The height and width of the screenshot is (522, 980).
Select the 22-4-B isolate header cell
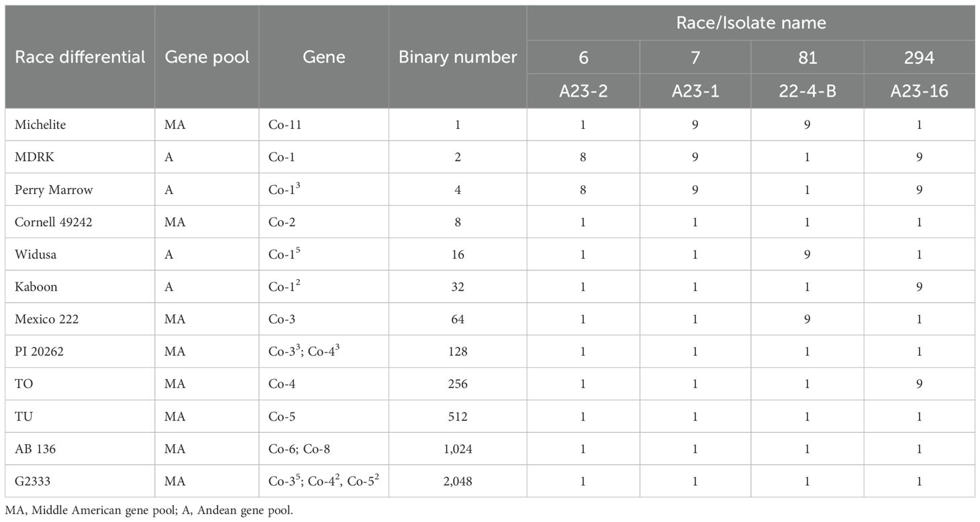[x=807, y=91]
